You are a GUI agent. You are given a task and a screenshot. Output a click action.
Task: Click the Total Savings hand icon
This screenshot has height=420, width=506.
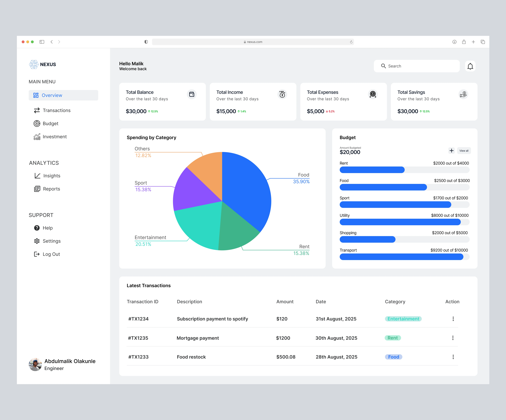tap(463, 94)
